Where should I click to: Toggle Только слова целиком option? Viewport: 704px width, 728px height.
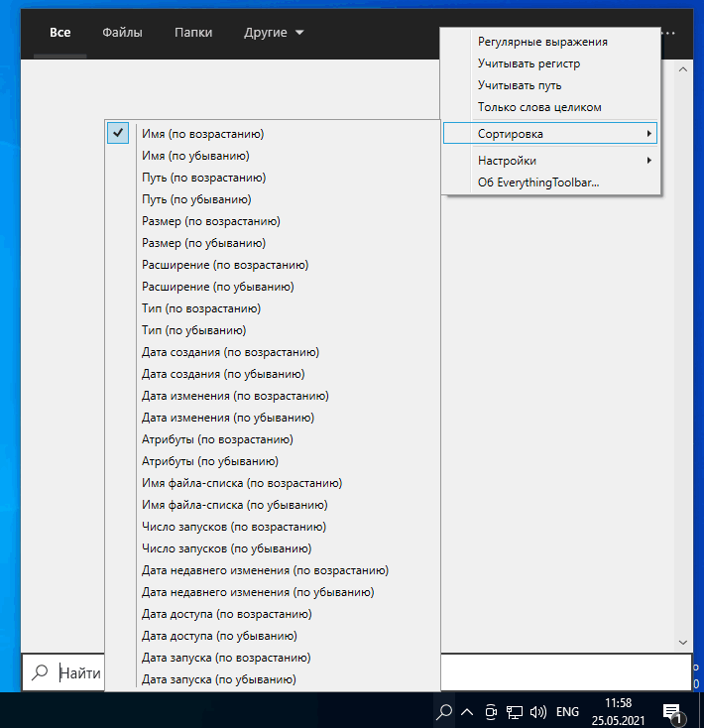coord(550,107)
